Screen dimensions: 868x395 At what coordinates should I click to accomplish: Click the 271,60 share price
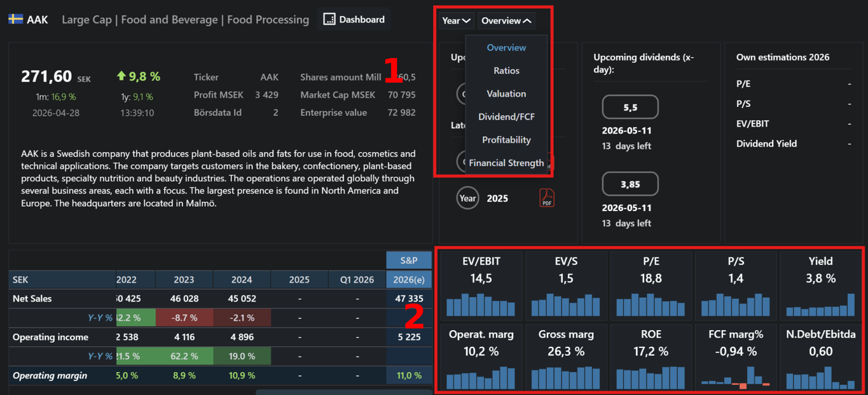coord(46,76)
